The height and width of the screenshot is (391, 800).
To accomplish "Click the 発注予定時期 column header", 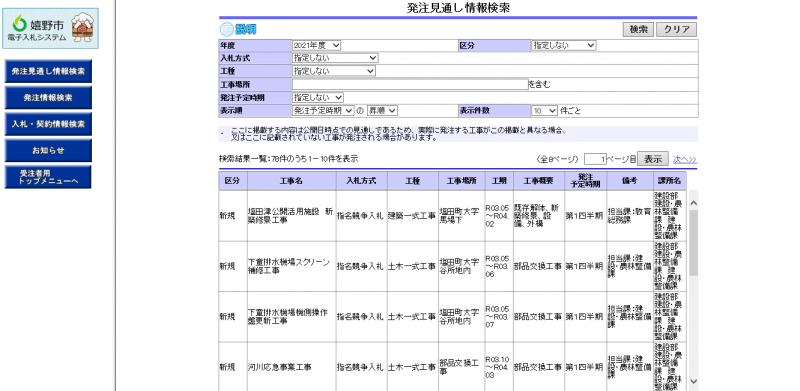I will 585,181.
